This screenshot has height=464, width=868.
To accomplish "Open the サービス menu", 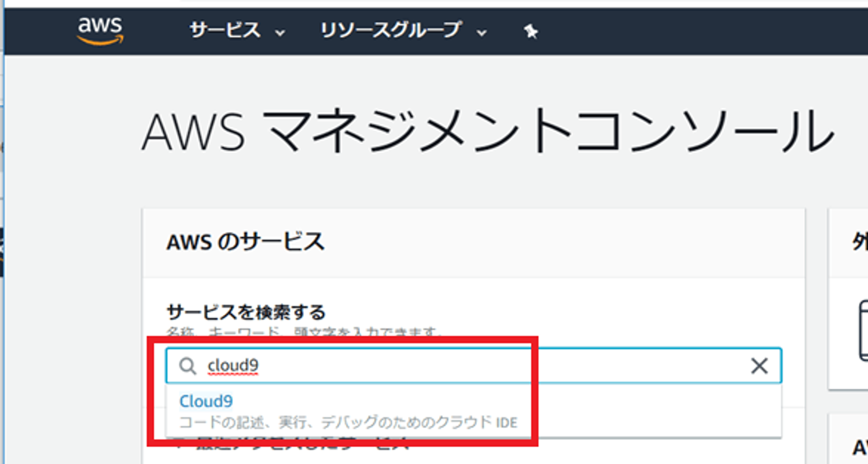I will (237, 31).
